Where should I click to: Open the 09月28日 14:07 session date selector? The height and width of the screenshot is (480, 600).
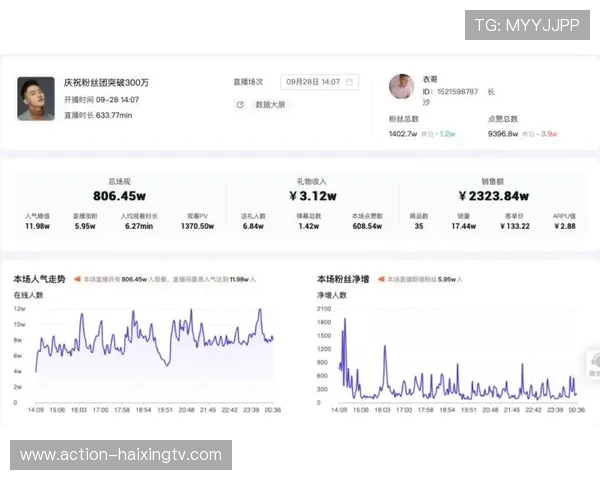click(312, 82)
